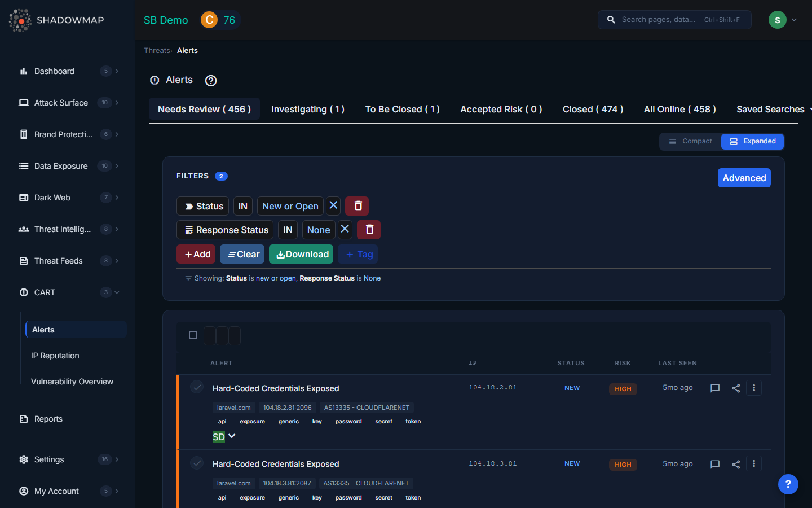Screen dimensions: 812x508
Task: Delete the Status filter with trash icon
Action: click(357, 206)
